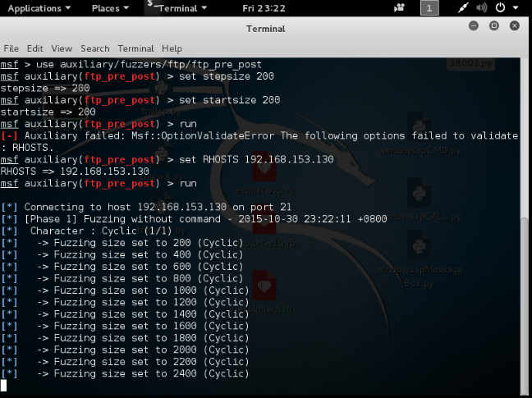Image resolution: width=532 pixels, height=398 pixels.
Task: Click the Terminal window title bar
Action: 265,29
